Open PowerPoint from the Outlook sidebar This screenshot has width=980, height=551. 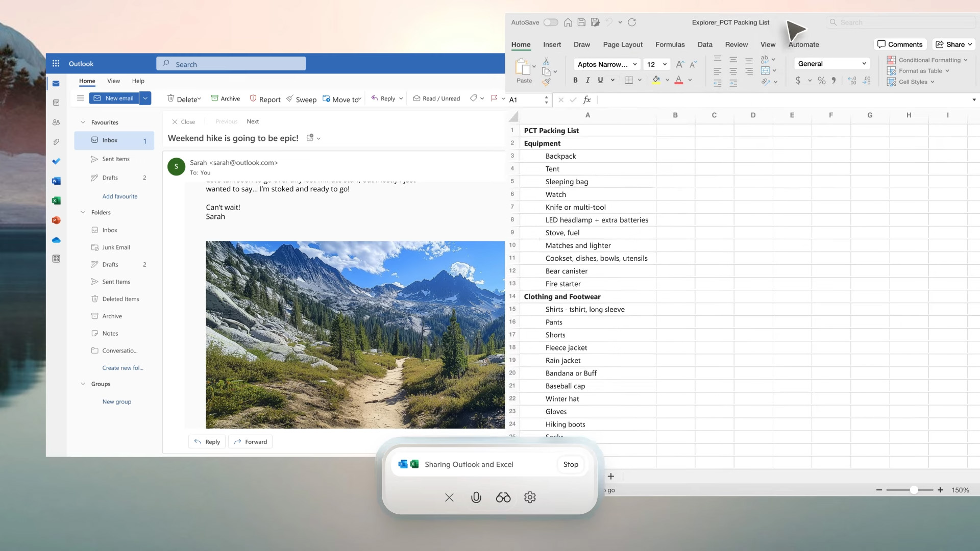click(56, 220)
